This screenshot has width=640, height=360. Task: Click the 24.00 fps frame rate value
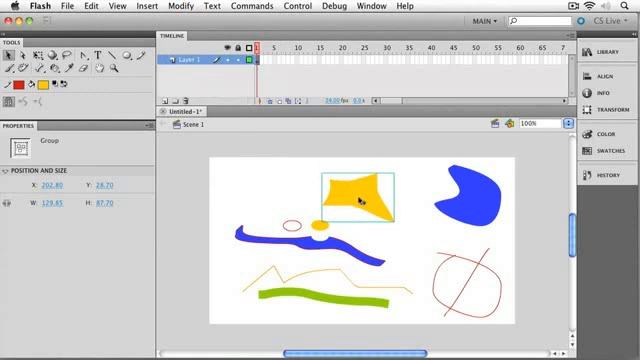tap(336, 100)
